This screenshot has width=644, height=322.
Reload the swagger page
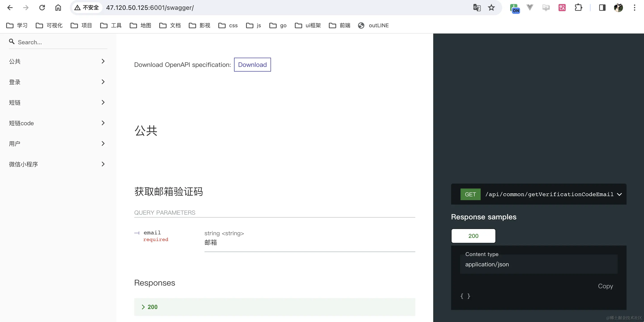(x=42, y=8)
